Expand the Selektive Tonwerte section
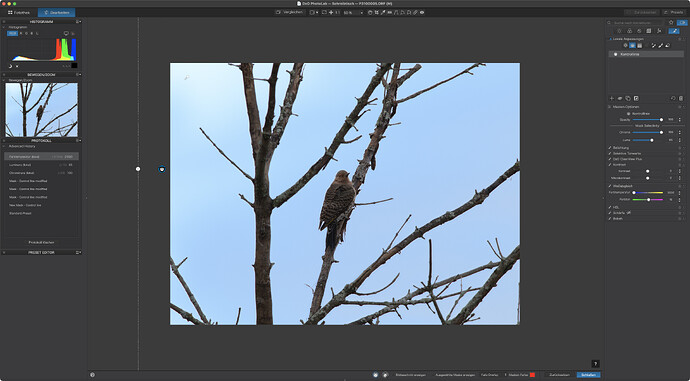 626,154
